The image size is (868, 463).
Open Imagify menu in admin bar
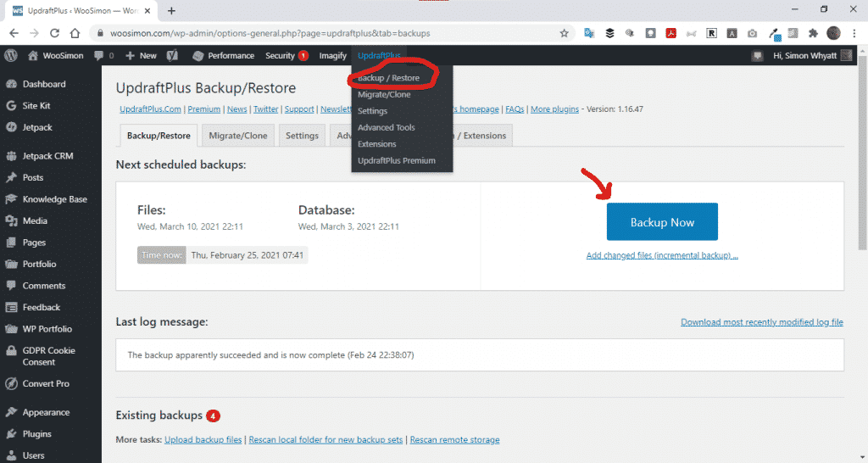(332, 55)
